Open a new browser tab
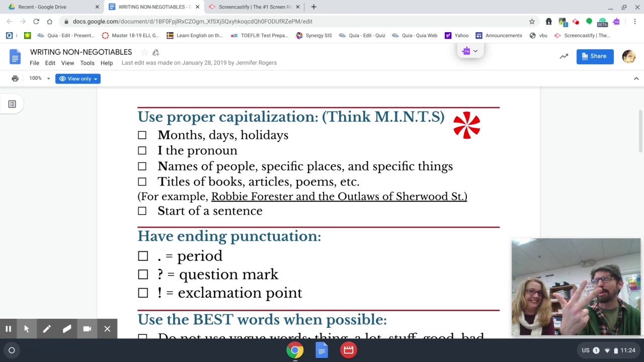 [313, 7]
